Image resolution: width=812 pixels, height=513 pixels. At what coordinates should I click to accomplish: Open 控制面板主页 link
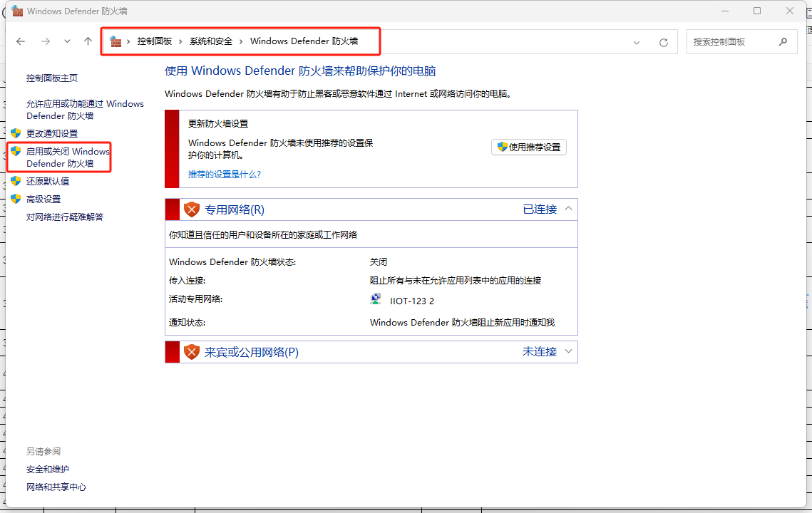tap(52, 78)
